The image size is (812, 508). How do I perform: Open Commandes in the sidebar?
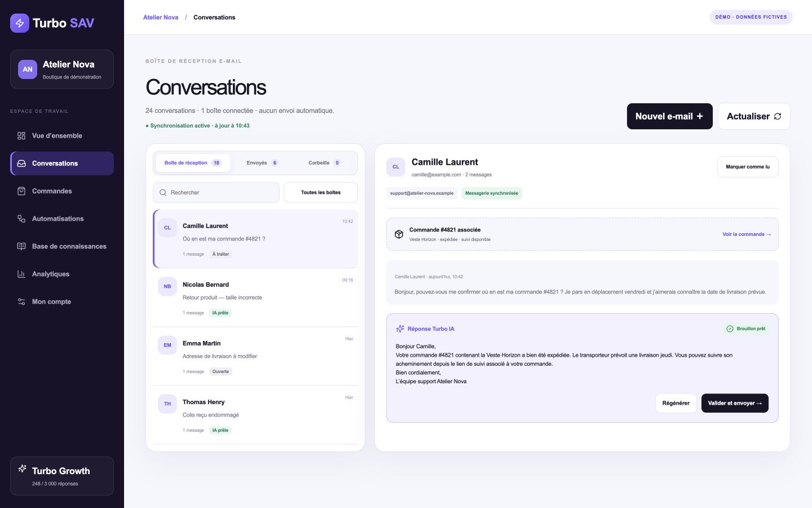[62, 191]
